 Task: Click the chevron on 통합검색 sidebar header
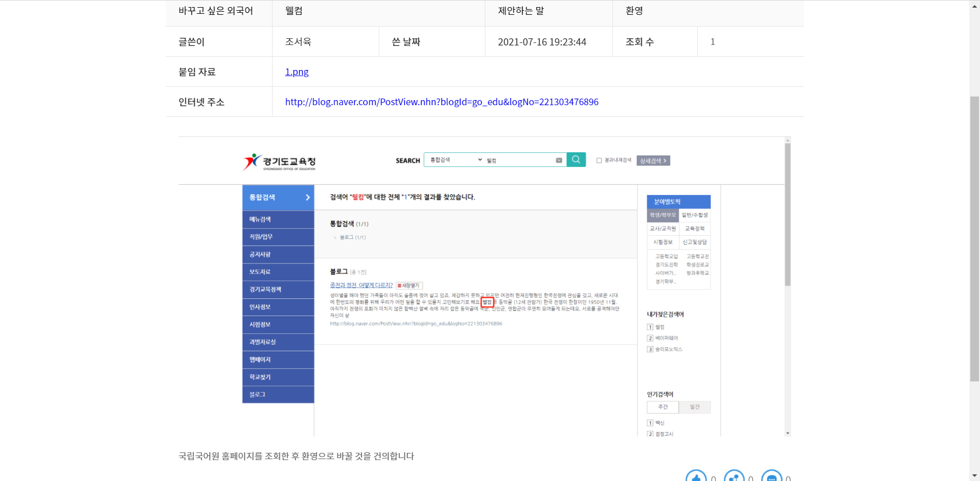pyautogui.click(x=307, y=198)
